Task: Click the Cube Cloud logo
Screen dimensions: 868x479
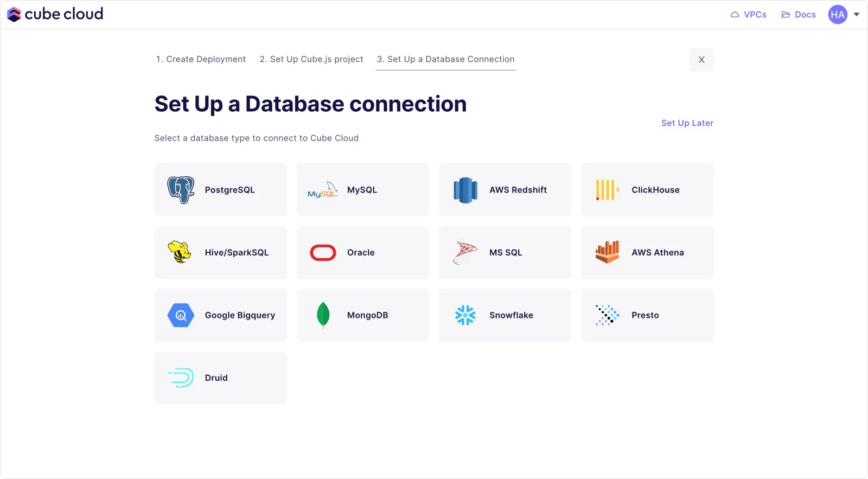Action: coord(55,14)
